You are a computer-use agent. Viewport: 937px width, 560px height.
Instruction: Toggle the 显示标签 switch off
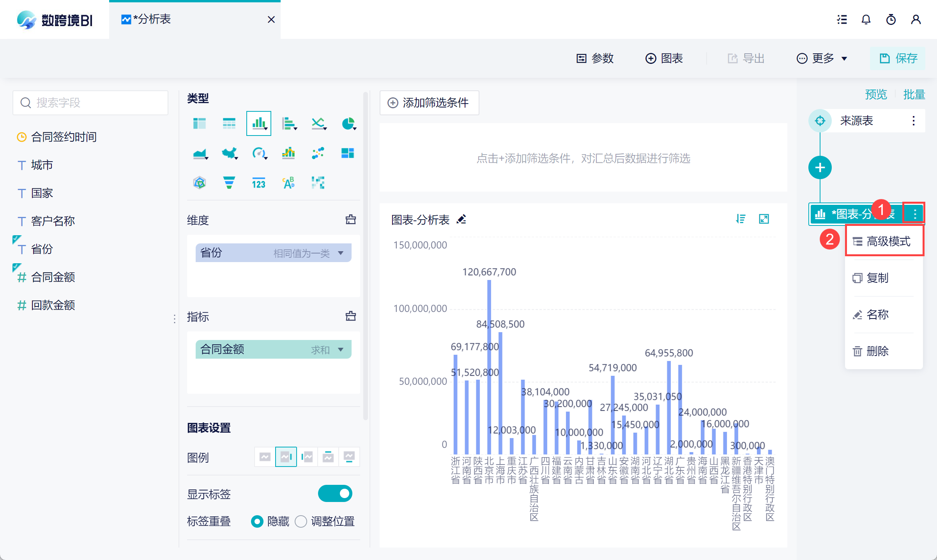(335, 494)
